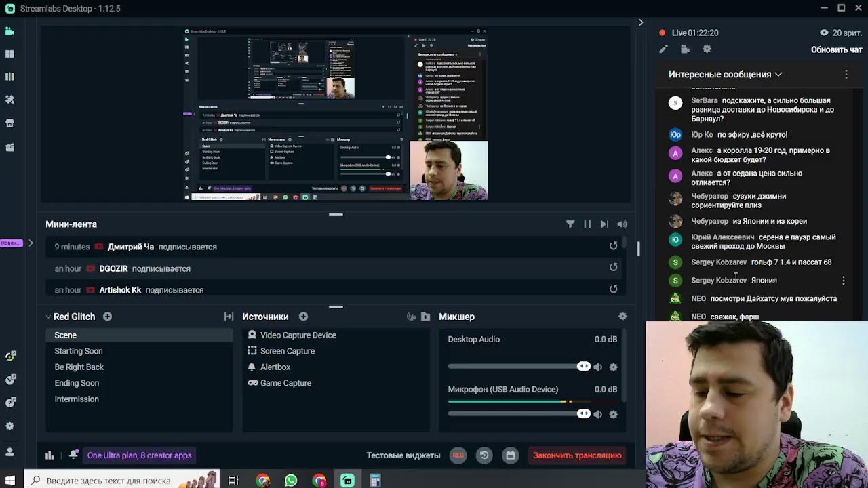Image resolution: width=868 pixels, height=488 pixels.
Task: Adjust the Desktop Audio volume slider
Action: click(519, 367)
